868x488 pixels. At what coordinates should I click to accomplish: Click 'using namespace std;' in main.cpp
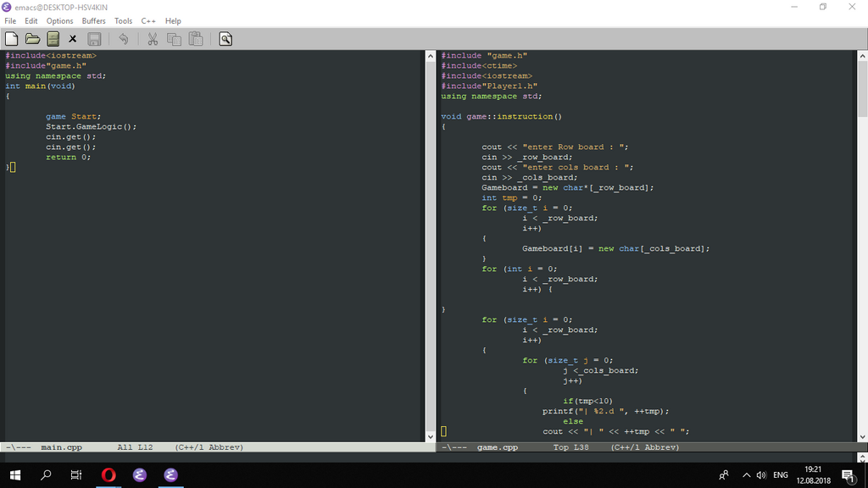pos(55,75)
